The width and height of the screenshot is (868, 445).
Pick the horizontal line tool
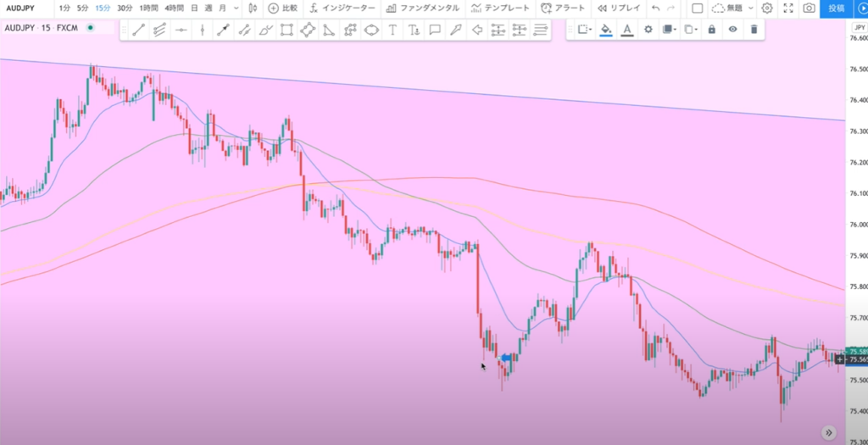coord(181,30)
